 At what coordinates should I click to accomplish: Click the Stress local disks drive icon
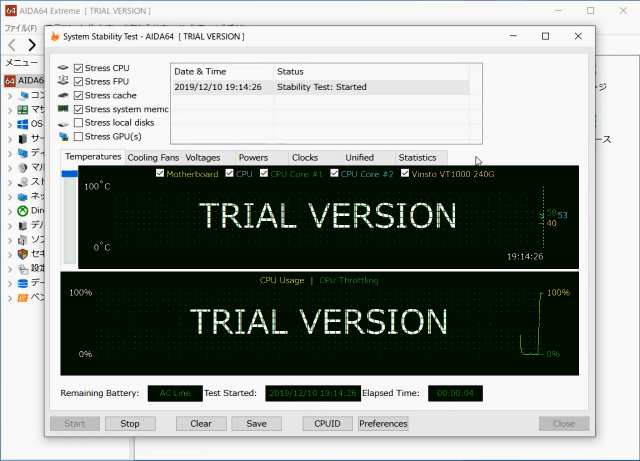(64, 123)
